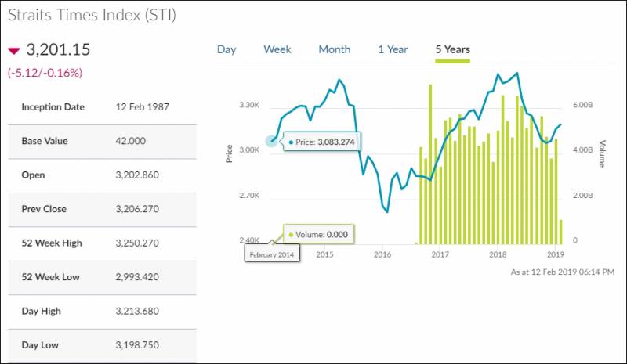627x364 pixels.
Task: Click the February 2014 date label
Action: pos(272,254)
